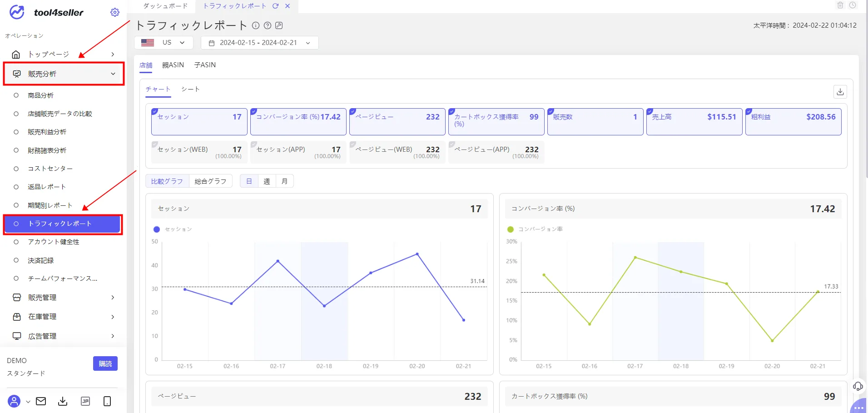868x413 pixels.
Task: Switch to the シート tab
Action: pos(190,89)
